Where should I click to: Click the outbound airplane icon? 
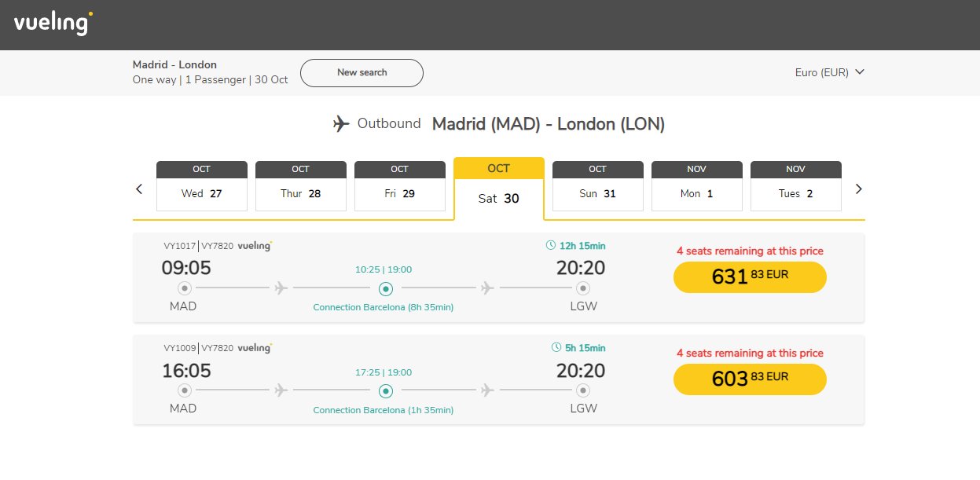[341, 124]
